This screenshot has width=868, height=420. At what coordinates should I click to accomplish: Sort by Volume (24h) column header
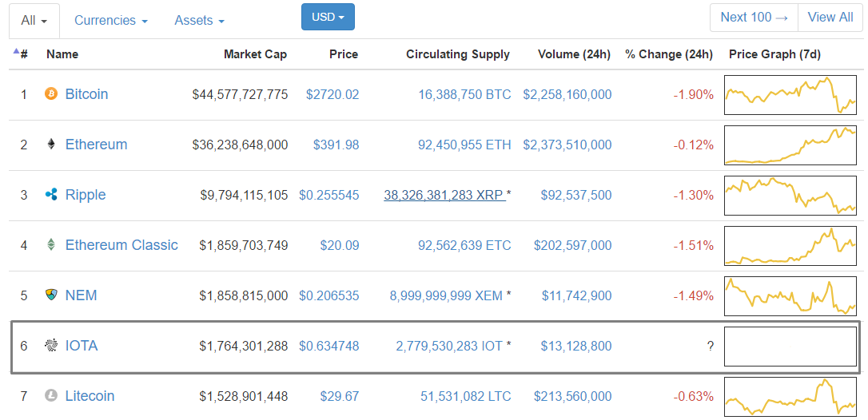[x=574, y=54]
